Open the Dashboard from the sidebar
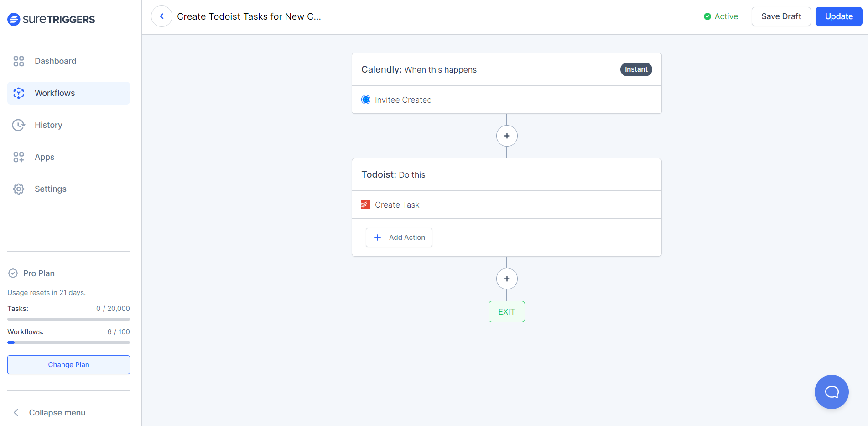The height and width of the screenshot is (426, 868). pyautogui.click(x=55, y=61)
